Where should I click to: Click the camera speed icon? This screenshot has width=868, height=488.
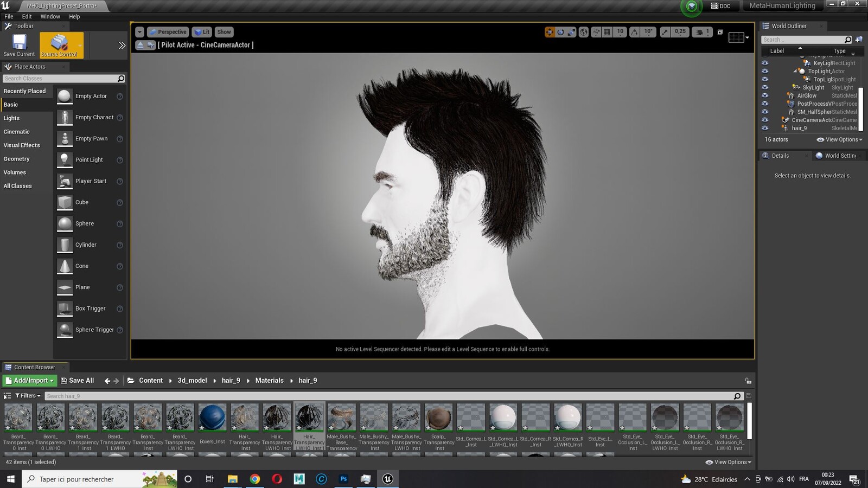(699, 32)
